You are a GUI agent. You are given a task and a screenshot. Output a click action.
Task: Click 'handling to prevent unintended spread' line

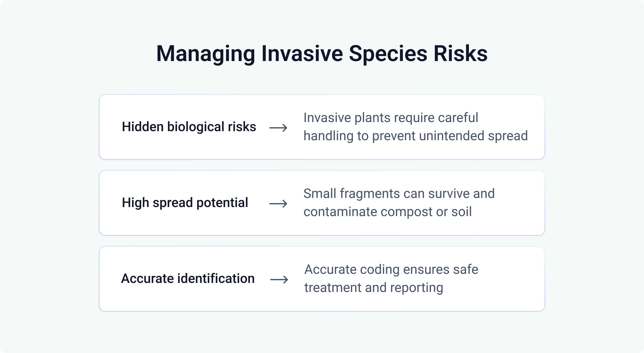coord(415,136)
